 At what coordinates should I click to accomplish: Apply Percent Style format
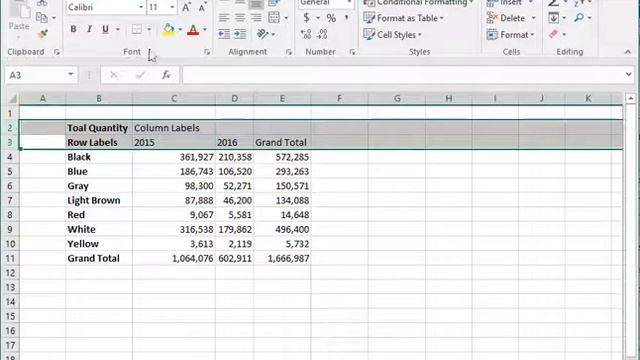(331, 18)
